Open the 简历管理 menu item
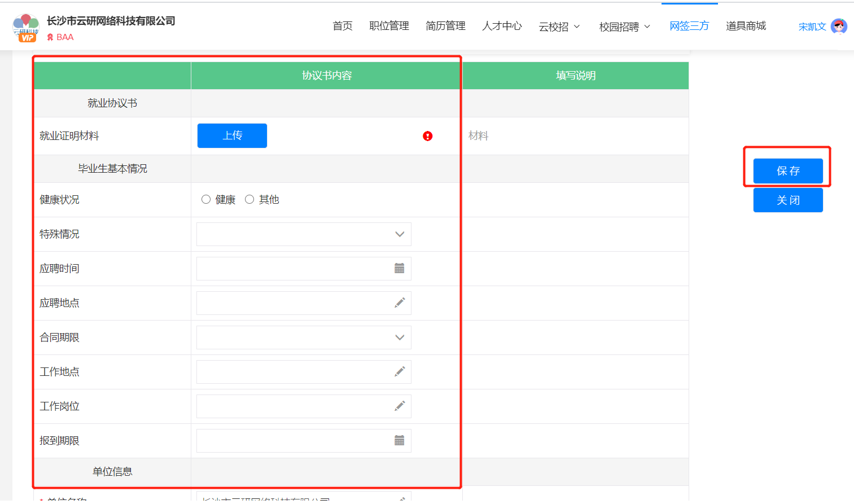This screenshot has width=854, height=504. coord(445,26)
